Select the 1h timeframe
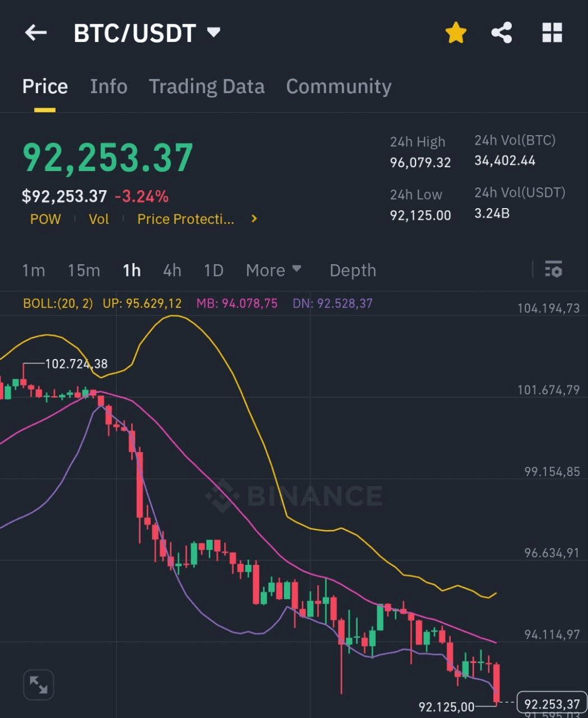Screen dimensions: 588x718 click(x=132, y=270)
